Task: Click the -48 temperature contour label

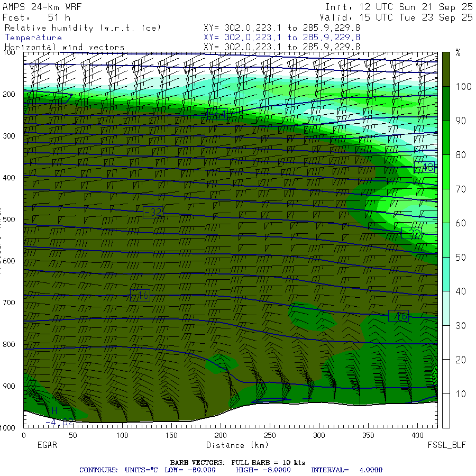Action: coord(424,167)
